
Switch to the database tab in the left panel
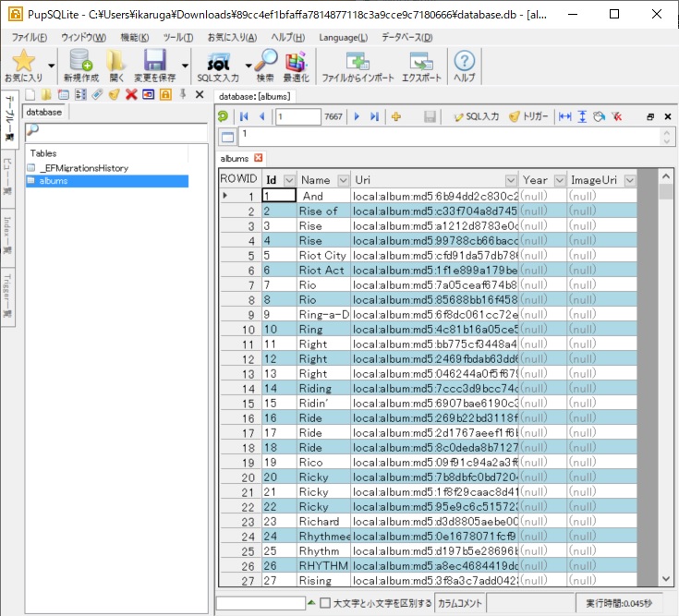(43, 112)
